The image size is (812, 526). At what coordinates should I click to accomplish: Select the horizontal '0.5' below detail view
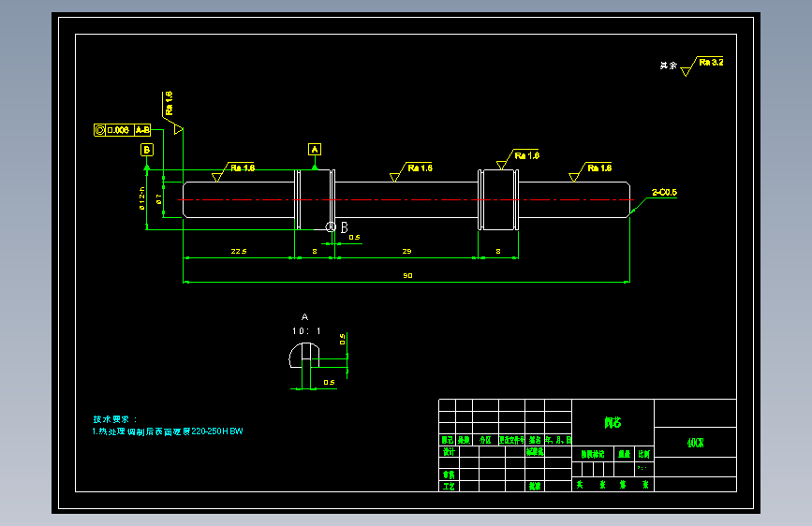[x=330, y=383]
